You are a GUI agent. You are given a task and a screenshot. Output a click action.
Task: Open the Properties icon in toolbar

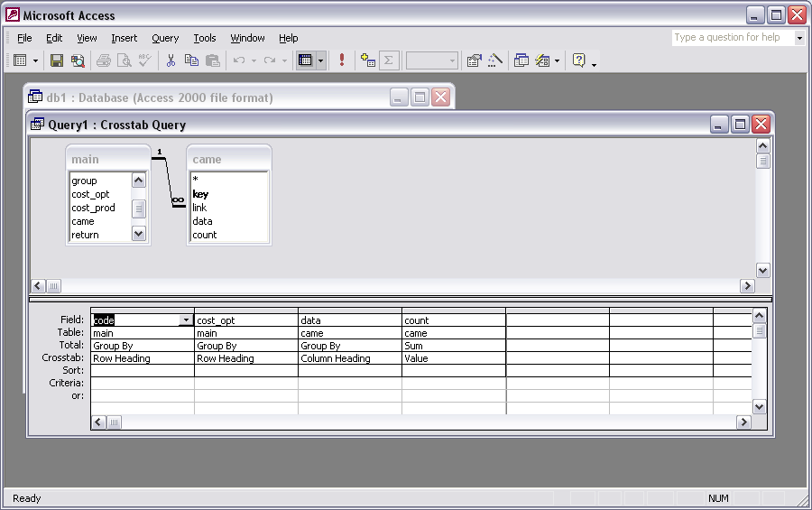click(474, 60)
